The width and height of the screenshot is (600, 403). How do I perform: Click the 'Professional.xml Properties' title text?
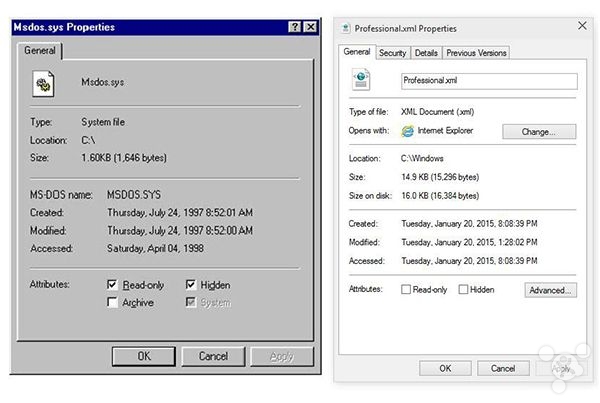click(406, 29)
